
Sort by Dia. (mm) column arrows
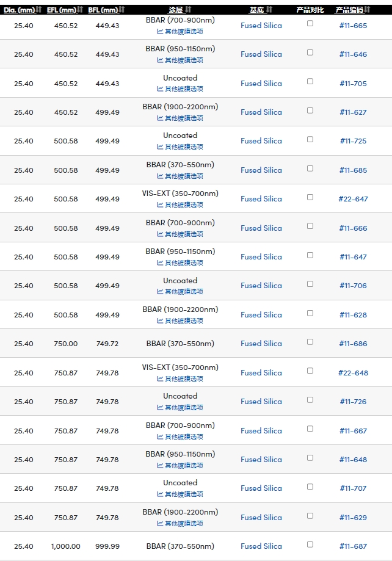39,10
